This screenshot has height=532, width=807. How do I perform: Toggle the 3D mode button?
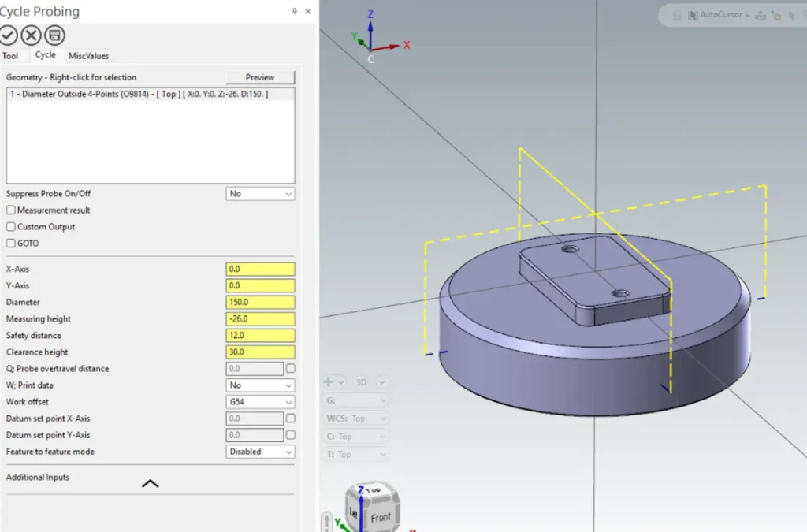click(361, 382)
